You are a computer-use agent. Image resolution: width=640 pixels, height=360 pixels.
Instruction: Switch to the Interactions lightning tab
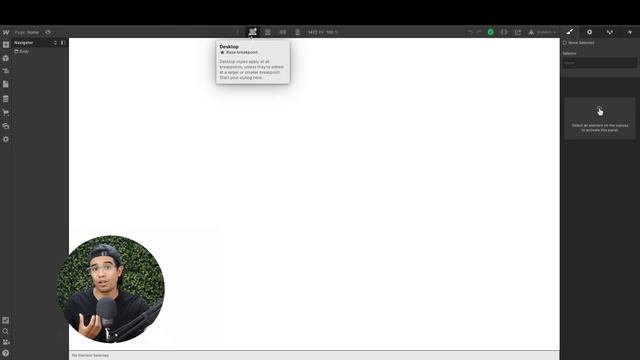pos(630,32)
